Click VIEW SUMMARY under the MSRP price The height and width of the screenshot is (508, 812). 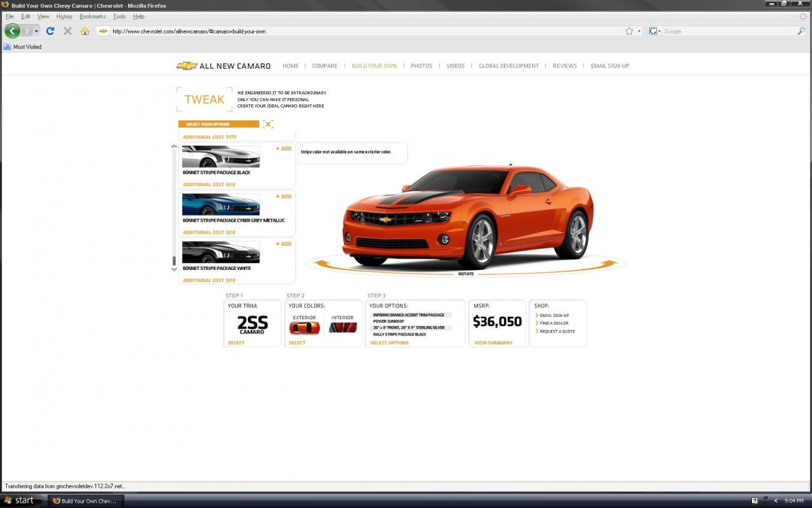pos(493,342)
